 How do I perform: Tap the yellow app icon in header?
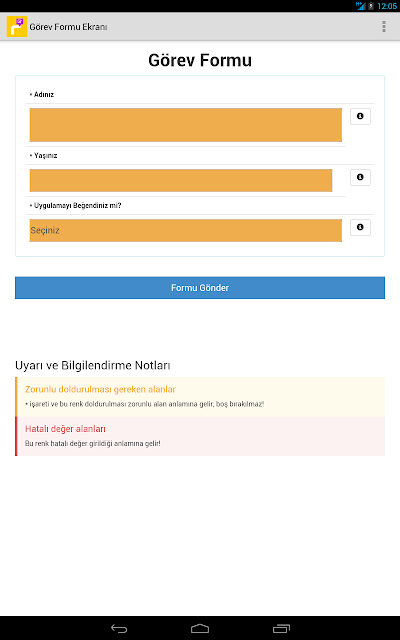click(x=17, y=27)
